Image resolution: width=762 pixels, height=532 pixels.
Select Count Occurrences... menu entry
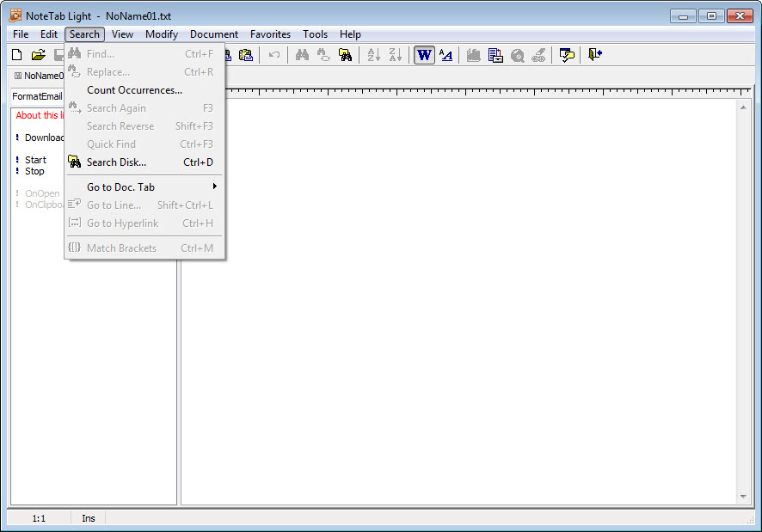[144, 90]
